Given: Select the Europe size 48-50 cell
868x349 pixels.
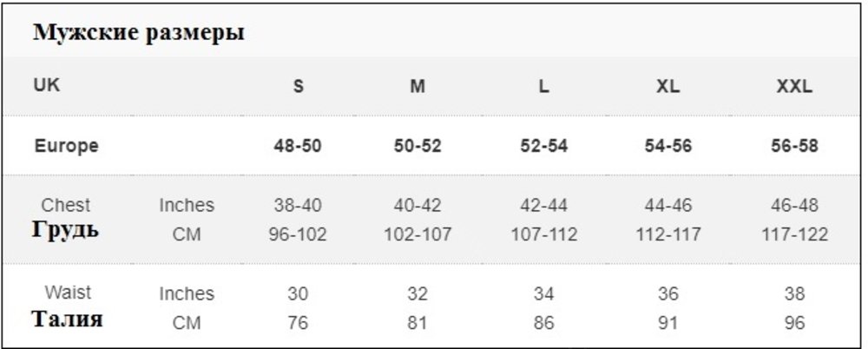Looking at the screenshot, I should (x=298, y=146).
